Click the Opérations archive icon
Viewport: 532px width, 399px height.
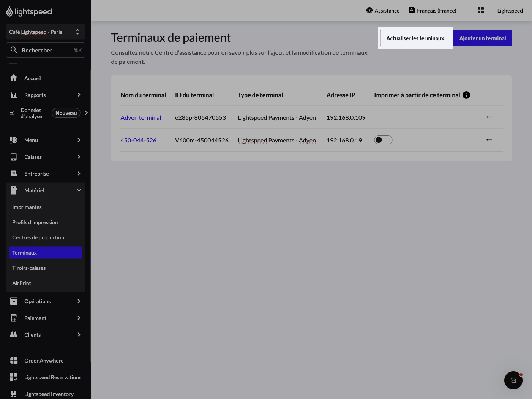pyautogui.click(x=14, y=301)
